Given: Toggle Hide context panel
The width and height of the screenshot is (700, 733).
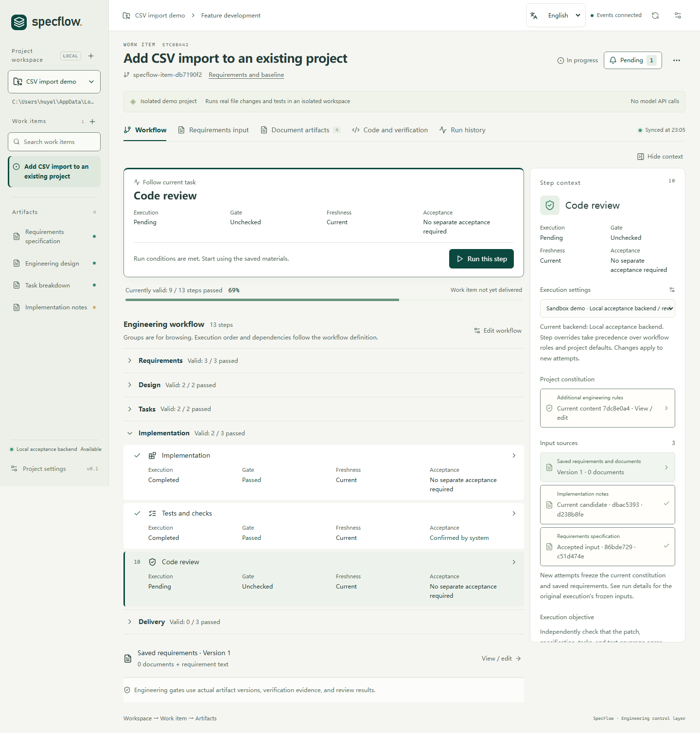Looking at the screenshot, I should click(x=660, y=157).
